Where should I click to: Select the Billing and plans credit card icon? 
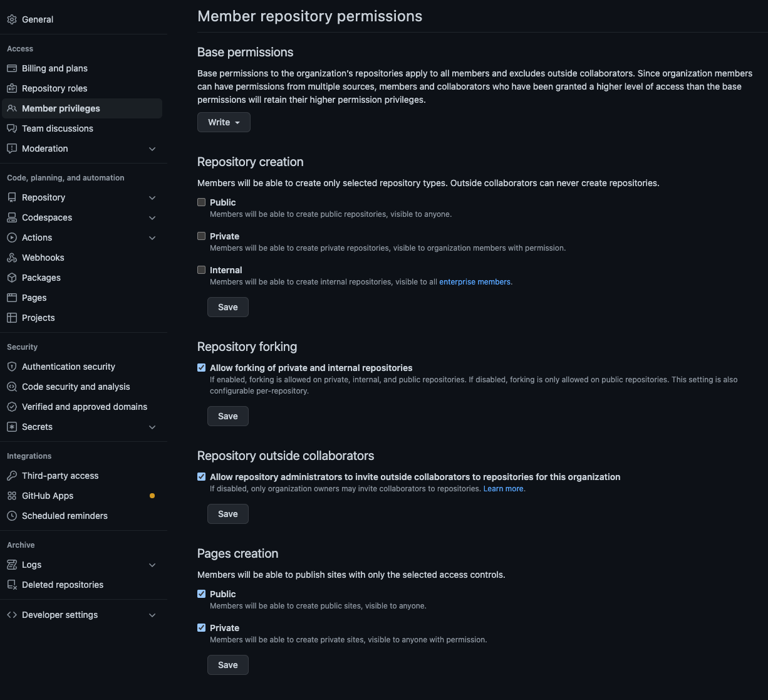click(x=11, y=68)
